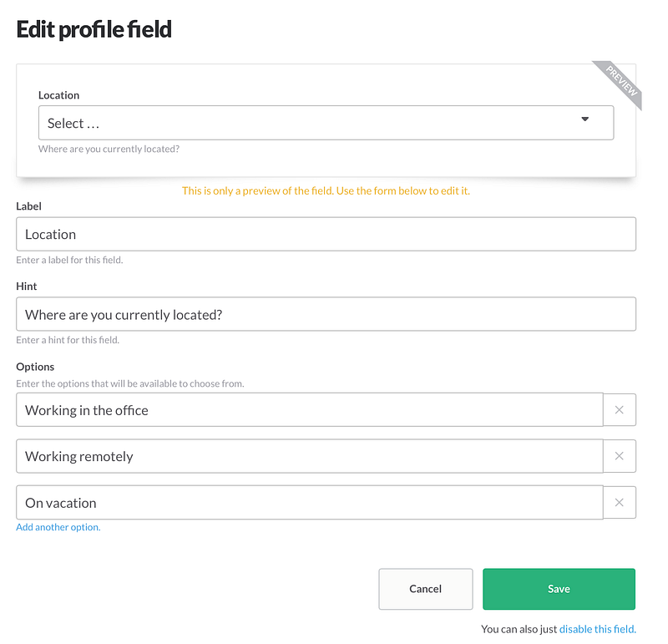Image resolution: width=668 pixels, height=644 pixels.
Task: Click the "Options" section caption
Action: coord(35,367)
